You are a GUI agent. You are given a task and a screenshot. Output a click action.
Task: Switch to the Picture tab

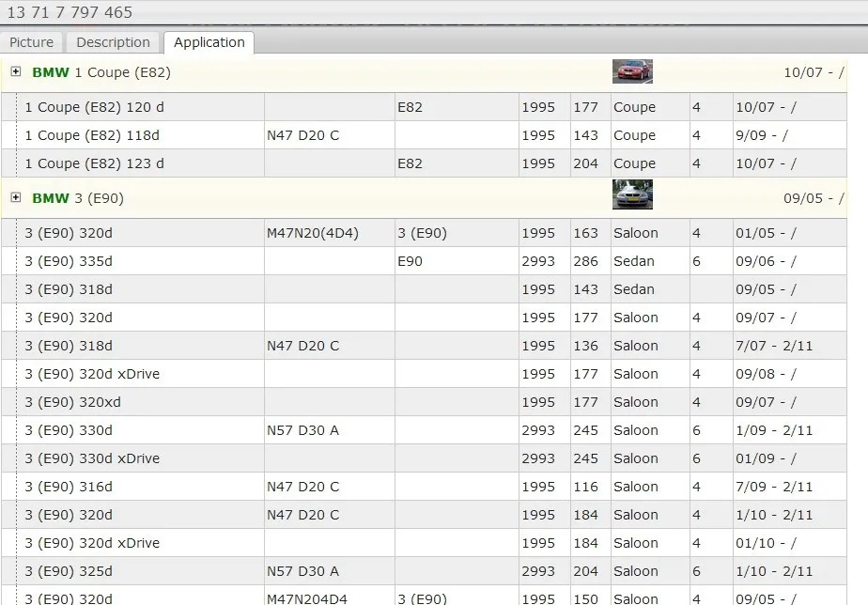32,42
